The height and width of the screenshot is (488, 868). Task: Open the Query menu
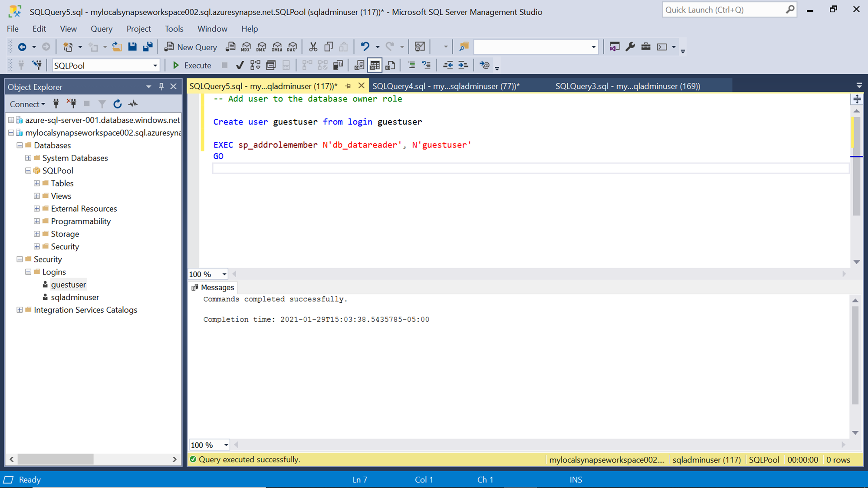(x=101, y=29)
